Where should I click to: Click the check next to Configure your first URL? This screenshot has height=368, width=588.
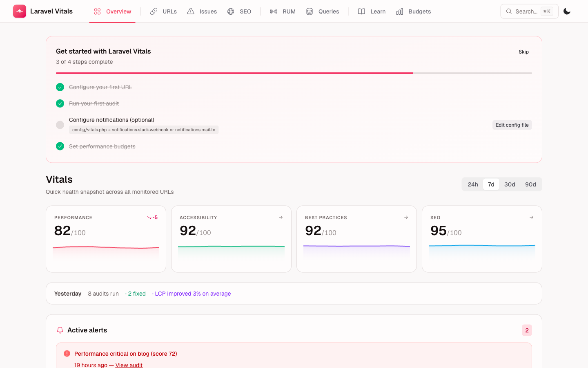pos(60,87)
